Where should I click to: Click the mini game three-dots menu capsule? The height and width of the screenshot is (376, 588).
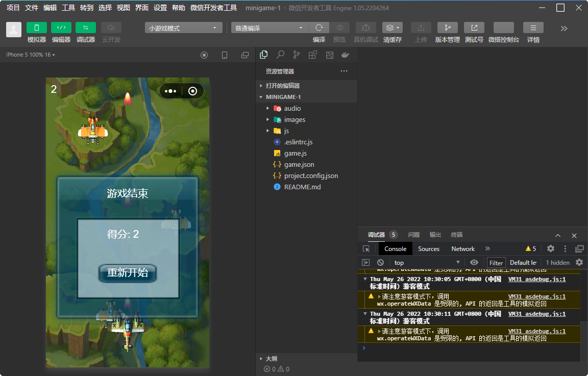click(x=170, y=91)
